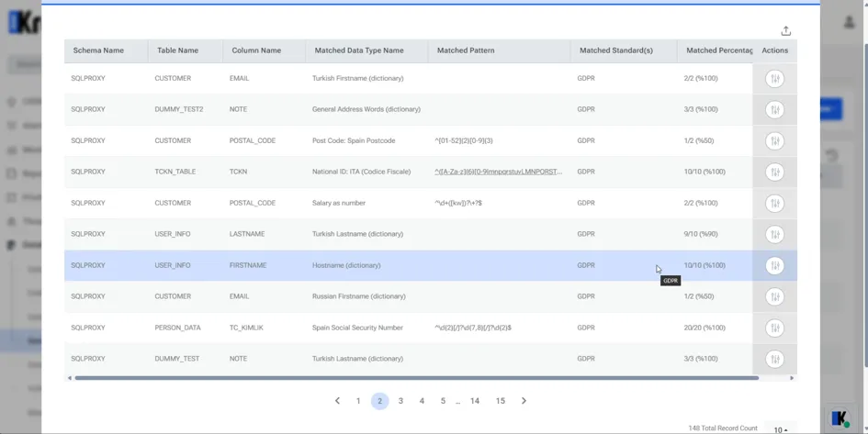Click 'TC_KIMLIK' column name cell

pos(246,328)
